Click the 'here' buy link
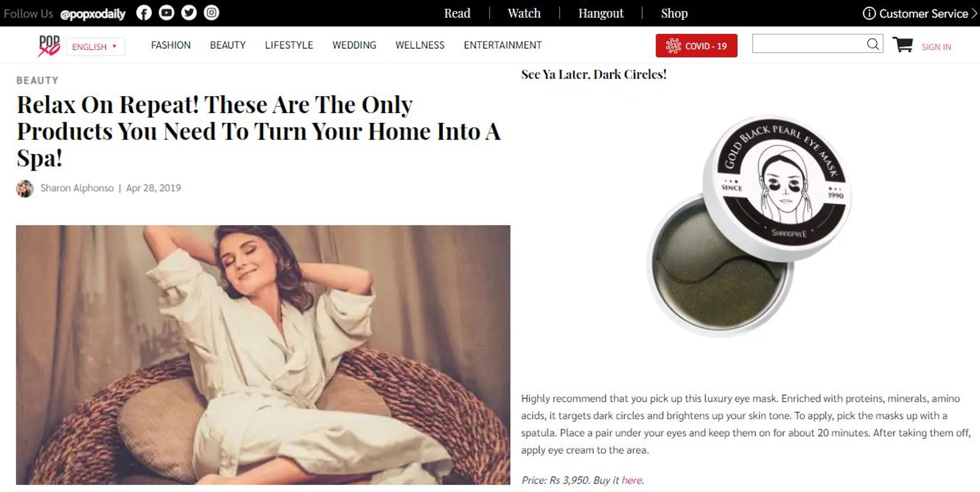The height and width of the screenshot is (492, 980). 632,480
